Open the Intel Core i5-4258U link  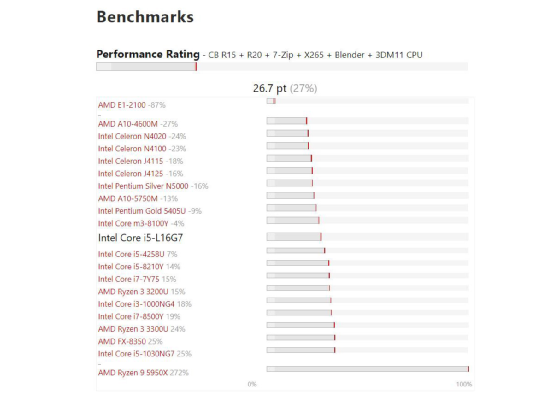click(131, 254)
